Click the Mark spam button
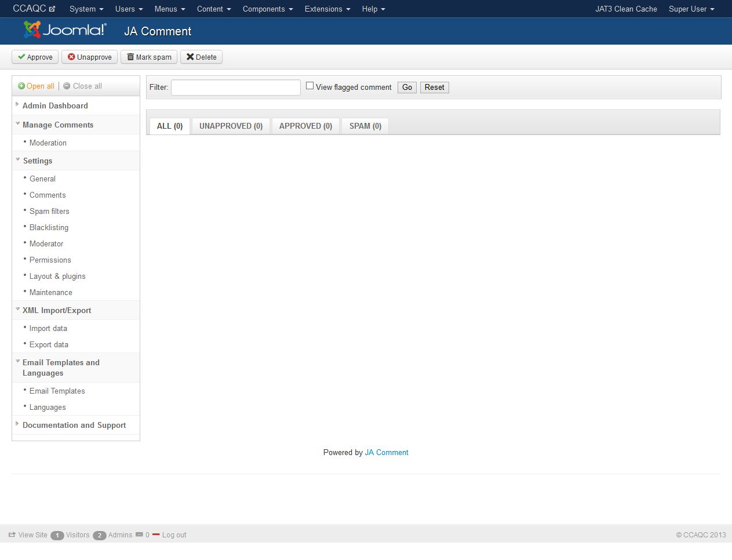 149,57
